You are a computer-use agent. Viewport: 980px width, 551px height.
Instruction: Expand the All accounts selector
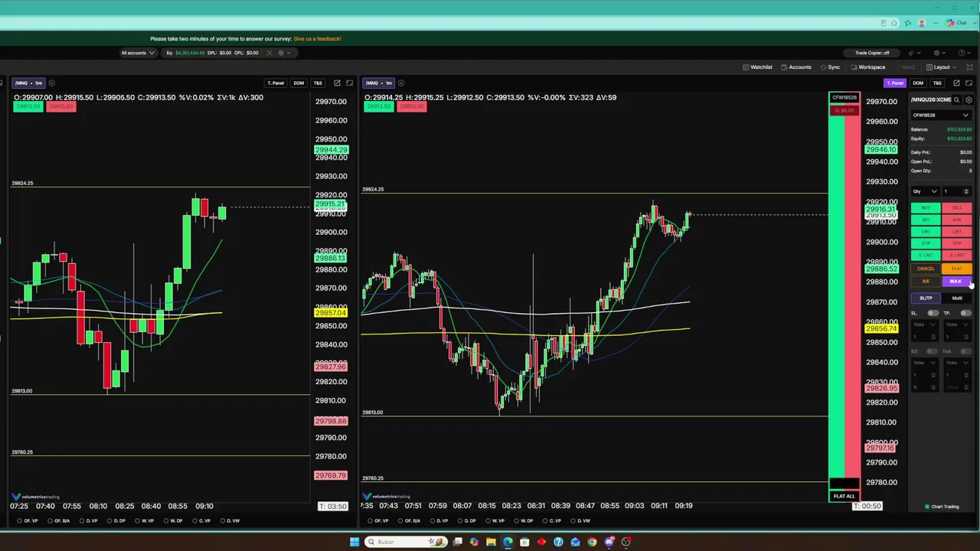pyautogui.click(x=138, y=53)
